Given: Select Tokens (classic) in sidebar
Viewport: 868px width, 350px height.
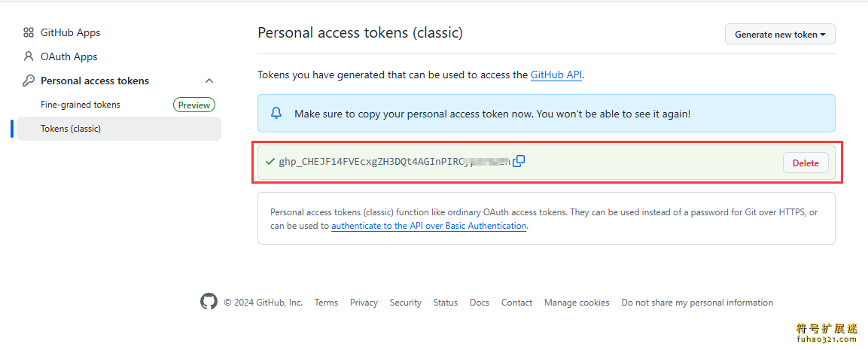Looking at the screenshot, I should pos(119,129).
